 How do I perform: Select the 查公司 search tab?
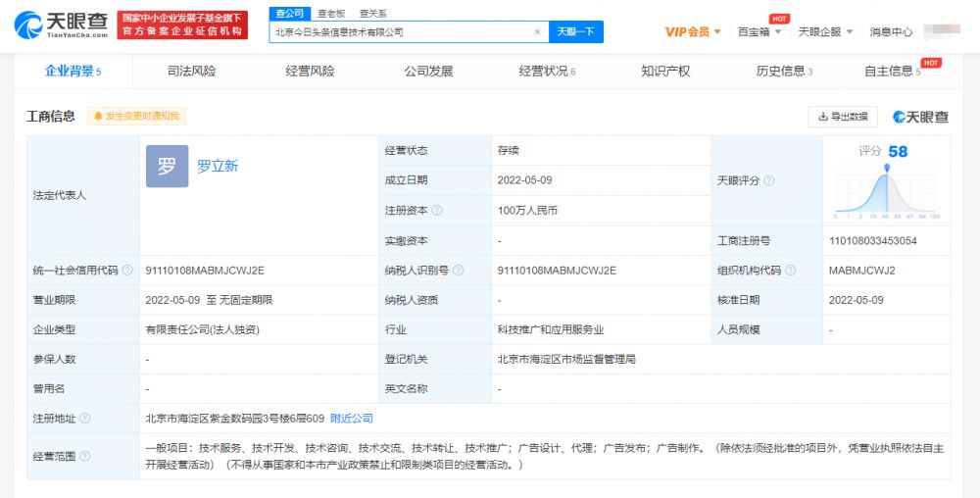pyautogui.click(x=290, y=13)
